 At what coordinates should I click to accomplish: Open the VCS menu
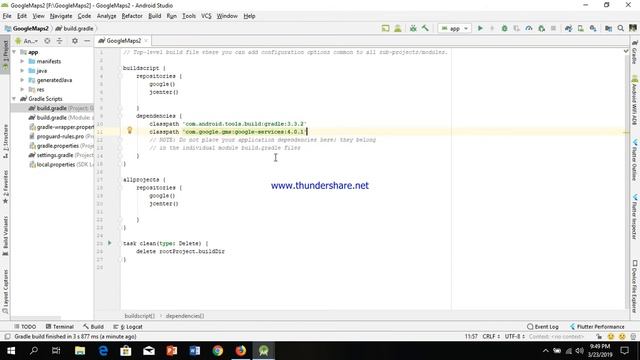click(206, 16)
